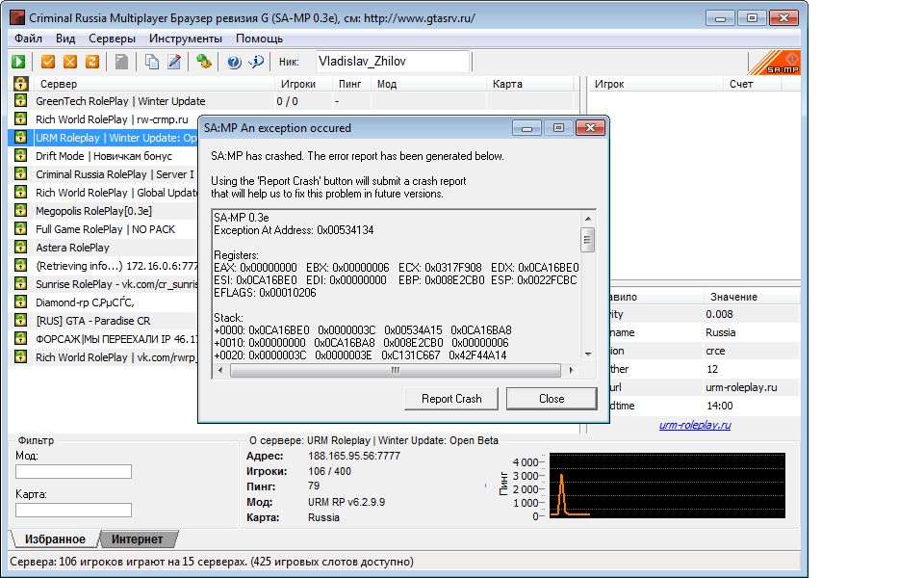Click lock icon beside 172.16.0.6 retrieving row
Screen dimensions: 924x578
tap(20, 266)
